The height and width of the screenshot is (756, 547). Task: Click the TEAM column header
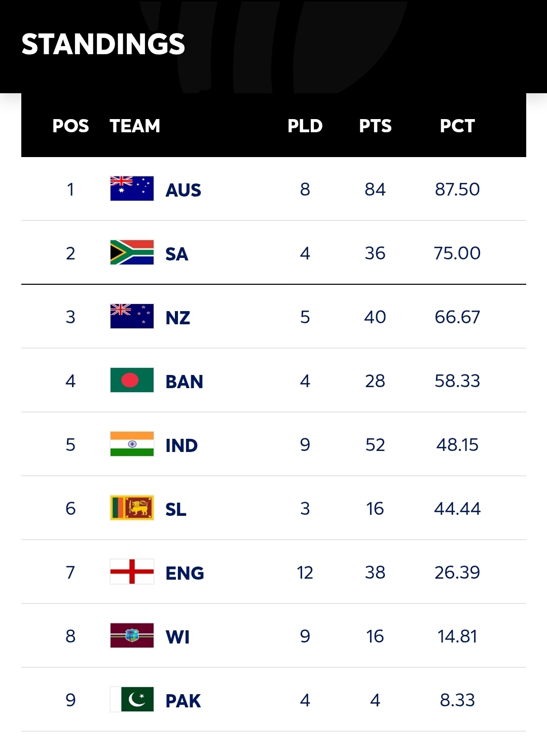pyautogui.click(x=135, y=126)
